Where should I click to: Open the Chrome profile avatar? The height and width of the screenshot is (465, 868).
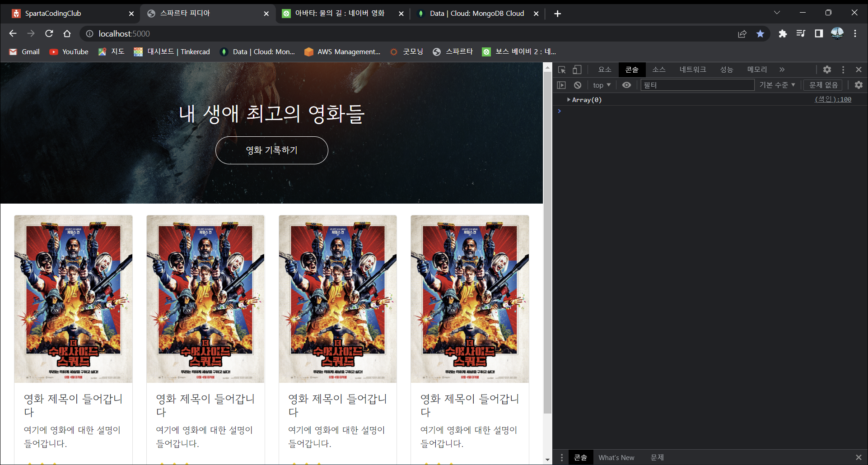click(837, 33)
